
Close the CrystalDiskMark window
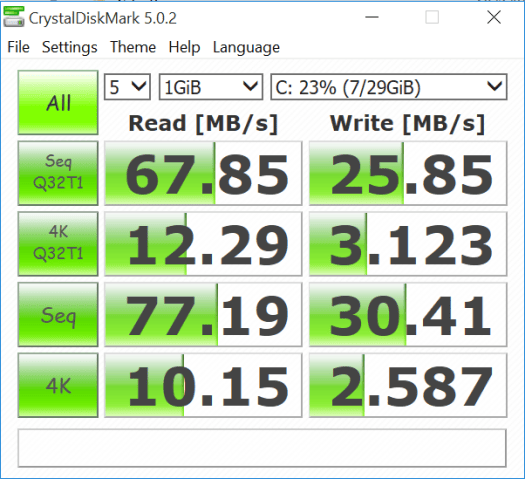494,17
